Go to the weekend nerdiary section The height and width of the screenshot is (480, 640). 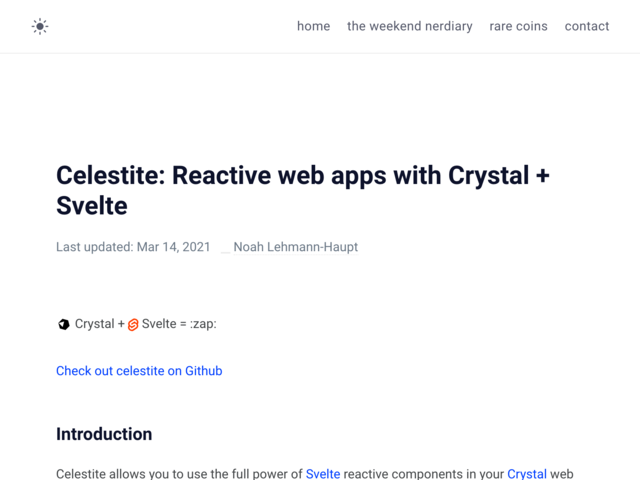tap(410, 26)
